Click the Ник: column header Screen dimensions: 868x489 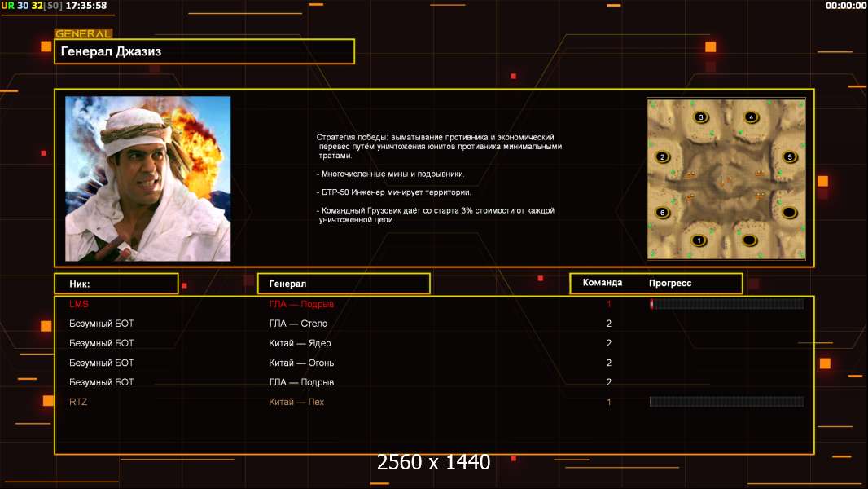(116, 284)
